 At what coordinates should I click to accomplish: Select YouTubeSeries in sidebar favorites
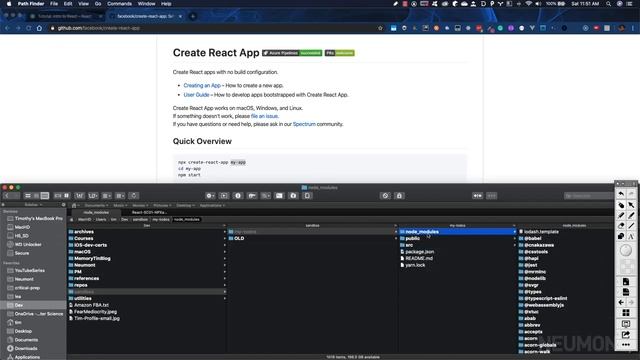30,271
